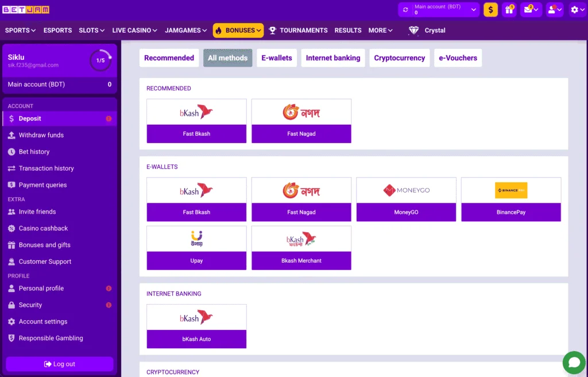Viewport: 588px width, 377px height.
Task: Click the Withdraw funds label text
Action: click(x=41, y=135)
